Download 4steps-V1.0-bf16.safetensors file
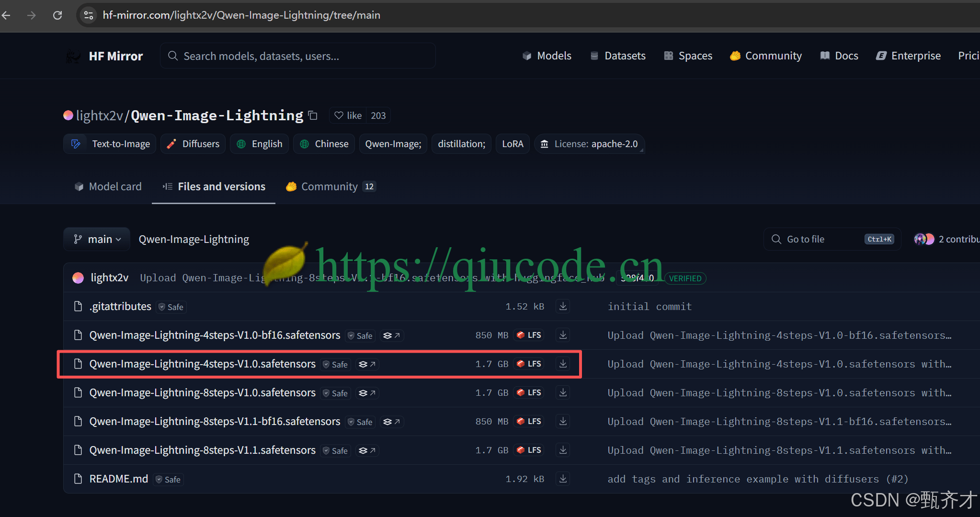The image size is (980, 517). (x=563, y=335)
